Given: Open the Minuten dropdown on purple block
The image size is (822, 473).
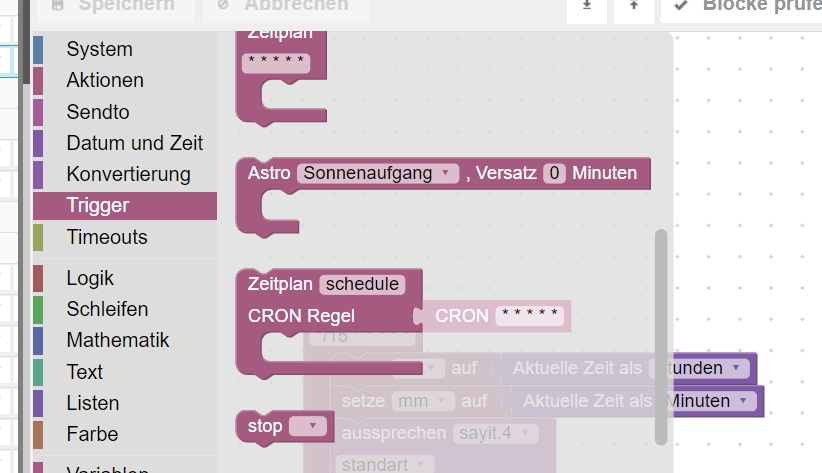Looking at the screenshot, I should [x=710, y=401].
